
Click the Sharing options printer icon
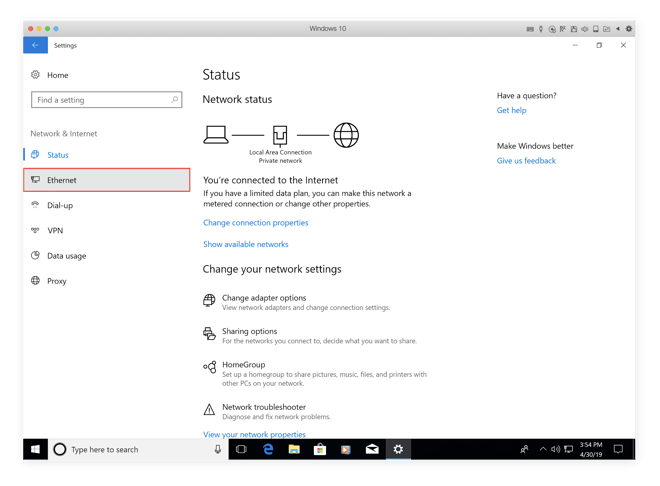(209, 334)
